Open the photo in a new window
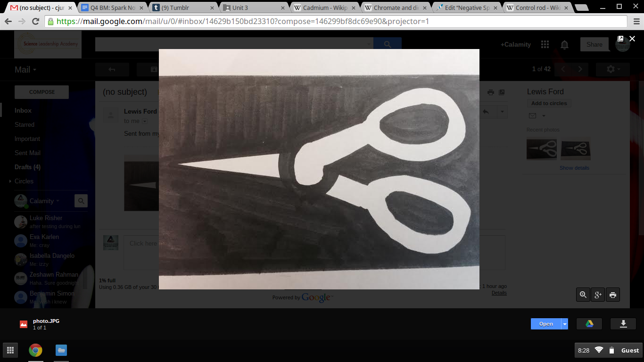Viewport: 644px width, 362px height. click(x=620, y=39)
